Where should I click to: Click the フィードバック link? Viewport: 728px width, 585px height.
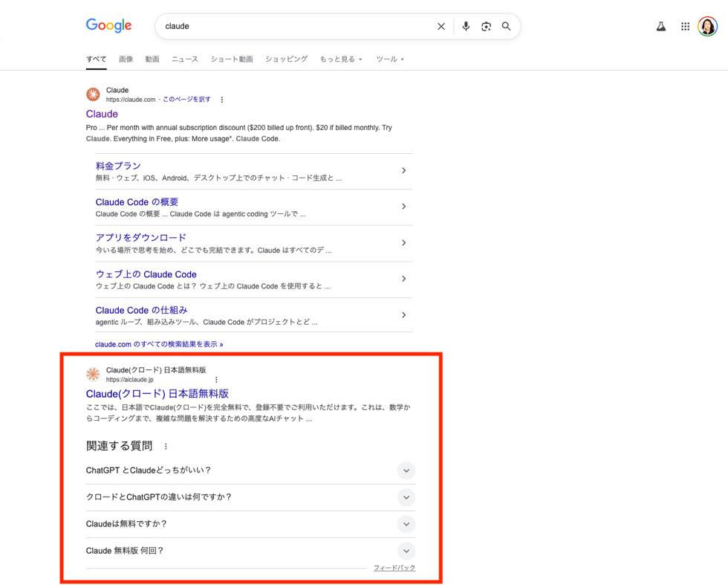tap(394, 568)
